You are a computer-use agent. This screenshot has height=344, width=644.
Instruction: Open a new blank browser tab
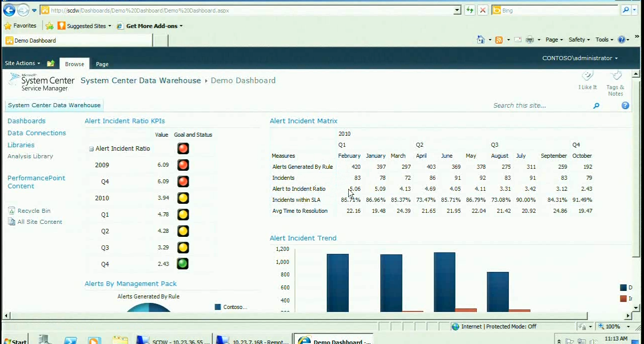160,41
